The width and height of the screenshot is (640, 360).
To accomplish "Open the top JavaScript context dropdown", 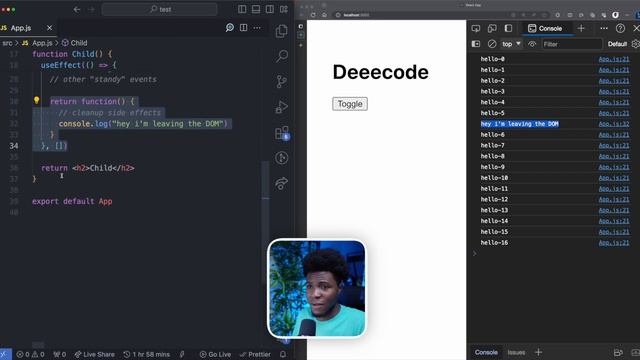I will (511, 44).
